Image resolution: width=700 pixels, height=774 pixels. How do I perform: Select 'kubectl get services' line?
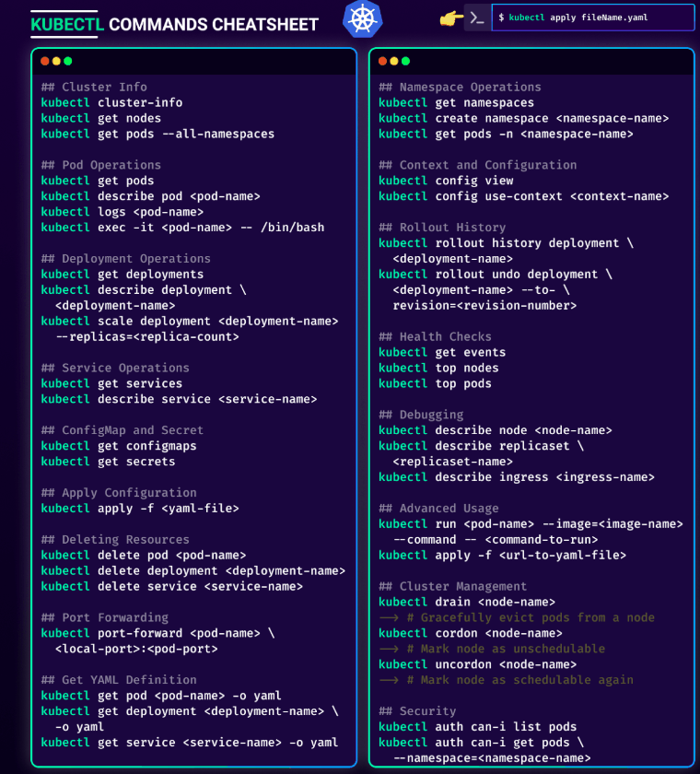point(111,383)
